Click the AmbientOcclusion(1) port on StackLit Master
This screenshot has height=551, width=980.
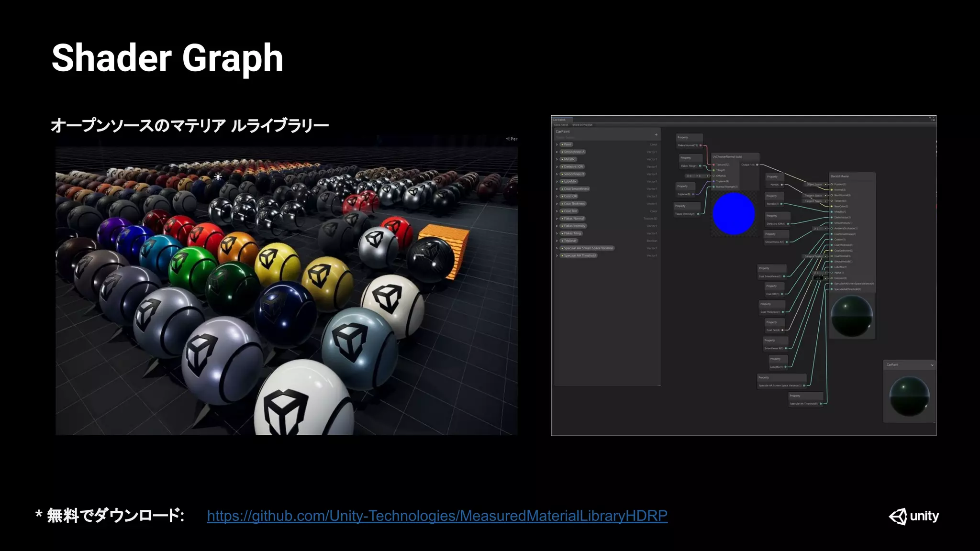click(832, 228)
